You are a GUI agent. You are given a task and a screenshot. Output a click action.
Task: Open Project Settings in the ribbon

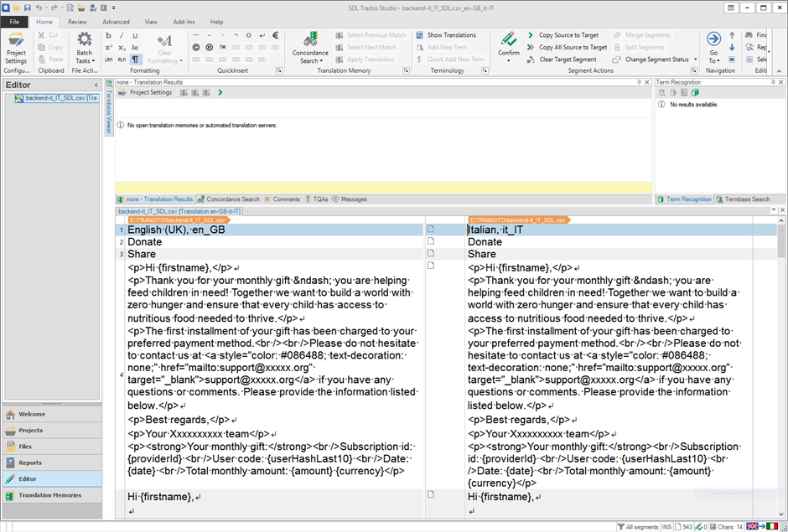tap(16, 49)
